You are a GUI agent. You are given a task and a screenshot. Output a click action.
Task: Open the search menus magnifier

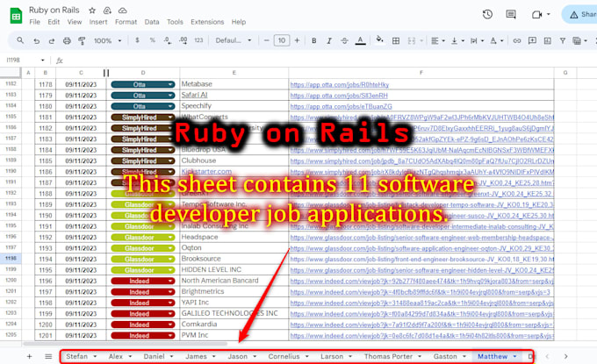coord(20,40)
